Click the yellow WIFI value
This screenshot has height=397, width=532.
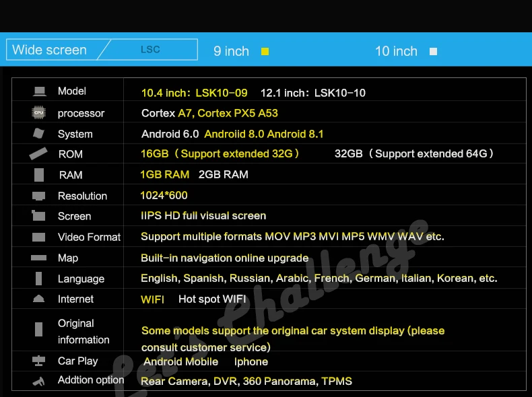(152, 299)
